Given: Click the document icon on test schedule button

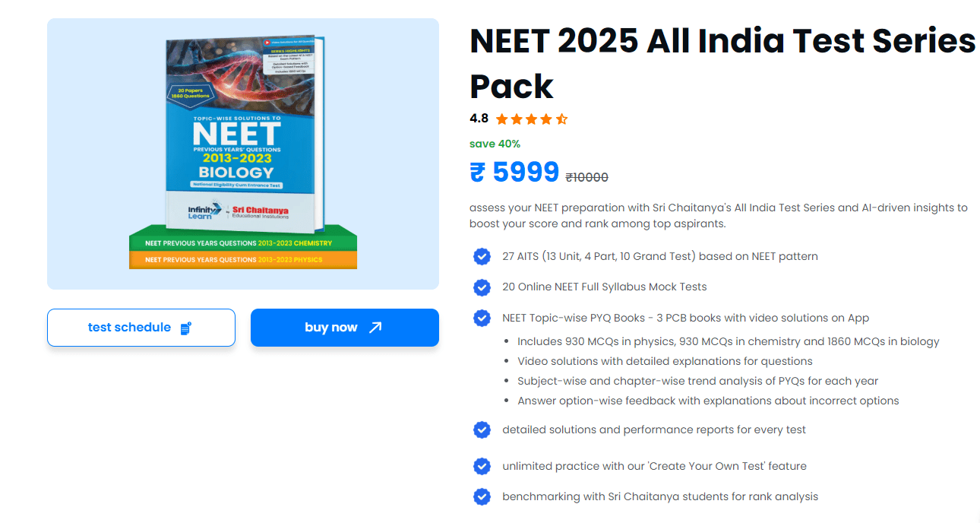Looking at the screenshot, I should pos(185,328).
